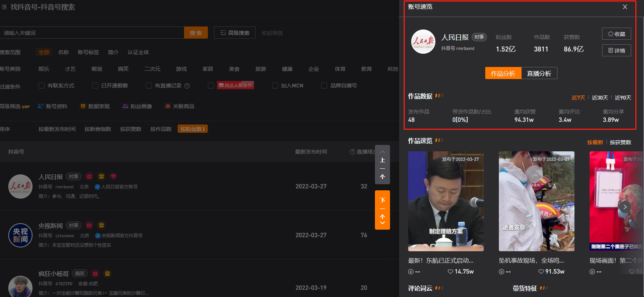
Task: Click heart icon showing 91.53w
Action: click(x=541, y=272)
